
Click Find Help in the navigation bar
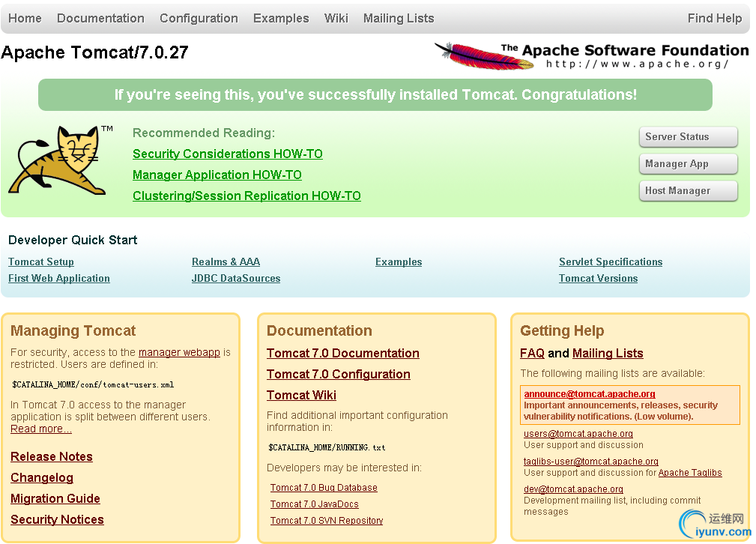click(x=715, y=18)
